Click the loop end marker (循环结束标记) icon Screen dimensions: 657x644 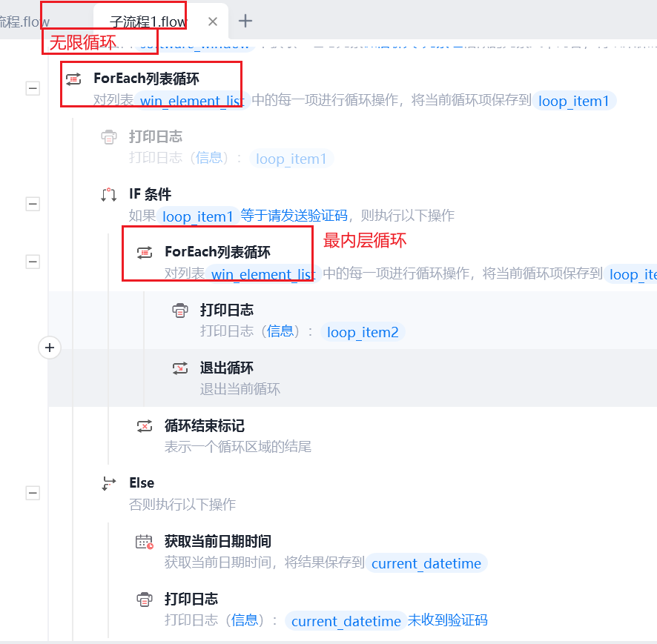pos(145,426)
